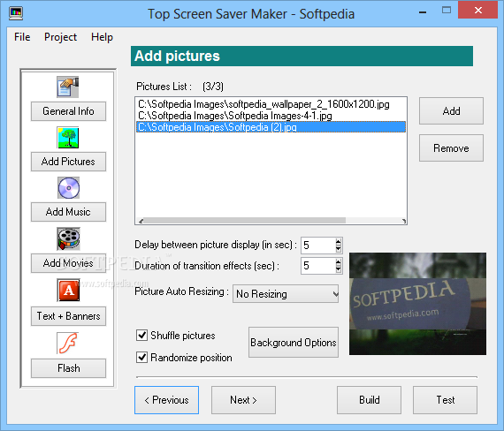Viewport: 504px width, 431px height.
Task: Click the scrollbar left arrow in pictures list
Action: click(x=141, y=221)
